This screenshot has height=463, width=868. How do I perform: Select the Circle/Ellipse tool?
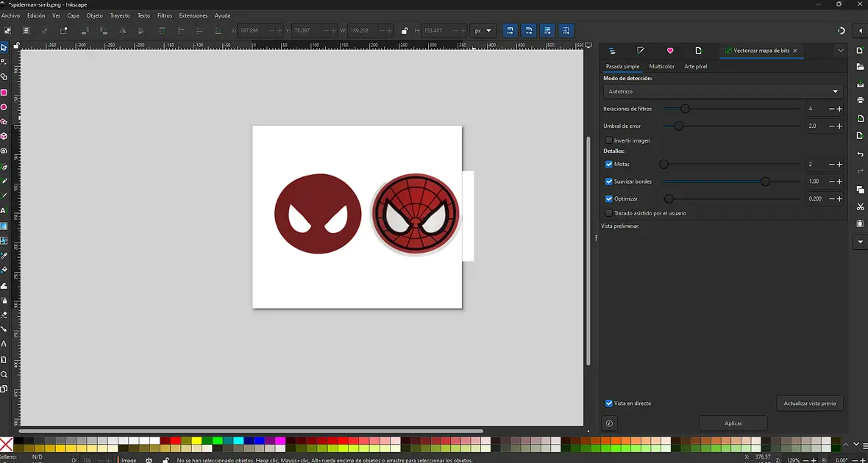5,106
